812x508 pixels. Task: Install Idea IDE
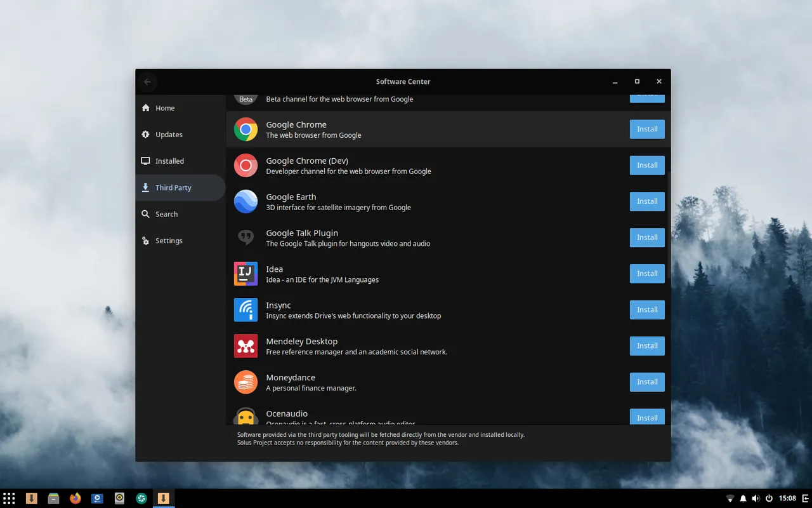pyautogui.click(x=647, y=274)
